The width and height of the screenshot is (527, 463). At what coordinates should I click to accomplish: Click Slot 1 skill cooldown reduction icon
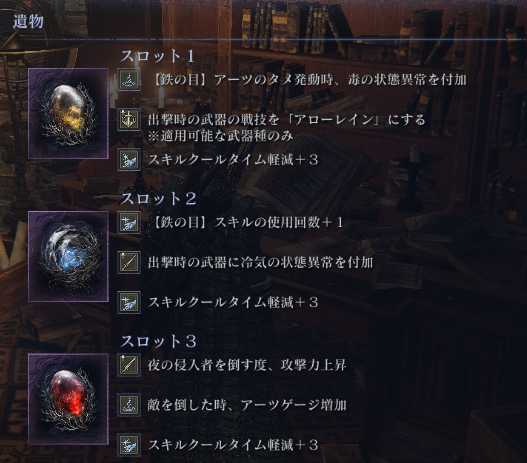129,159
